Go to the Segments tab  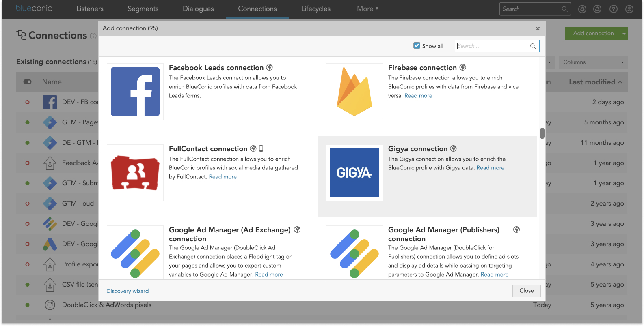click(143, 9)
